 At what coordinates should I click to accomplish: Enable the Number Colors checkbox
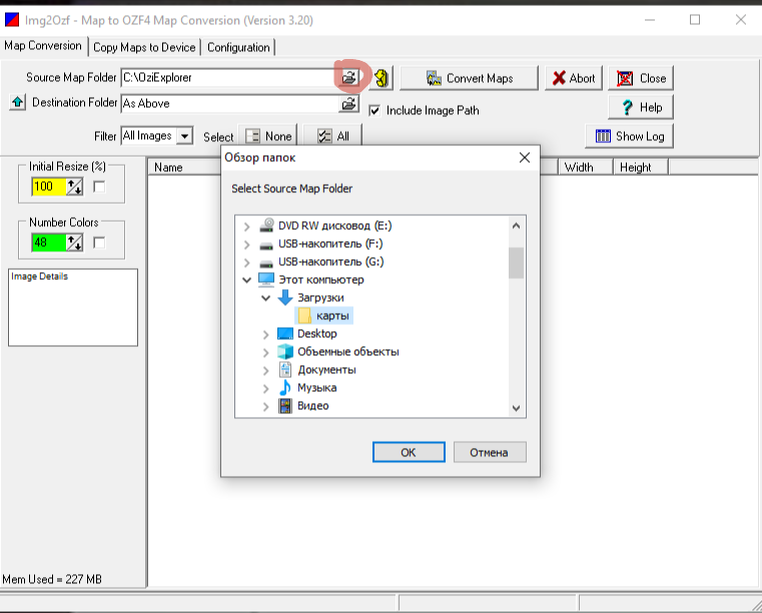[99, 242]
